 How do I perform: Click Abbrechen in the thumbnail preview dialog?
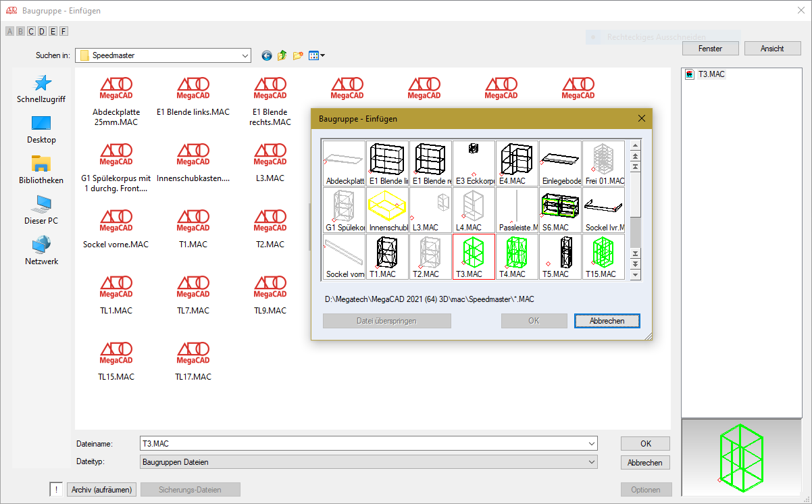(x=607, y=321)
